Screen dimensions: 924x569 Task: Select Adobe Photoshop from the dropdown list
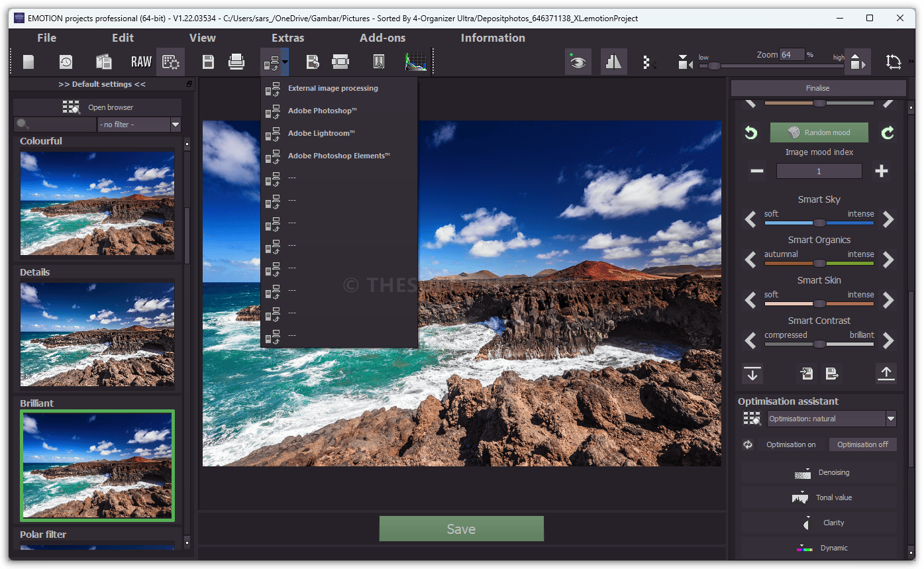point(339,111)
